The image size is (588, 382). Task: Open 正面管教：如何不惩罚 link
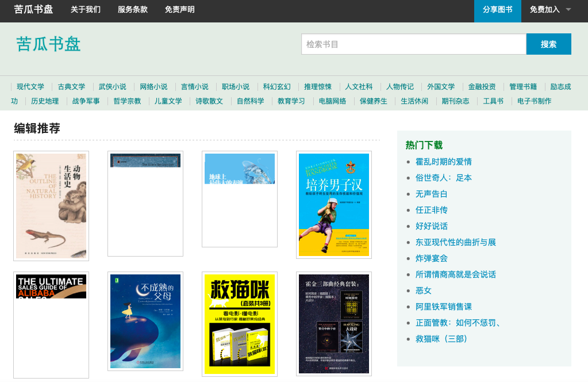tap(458, 323)
